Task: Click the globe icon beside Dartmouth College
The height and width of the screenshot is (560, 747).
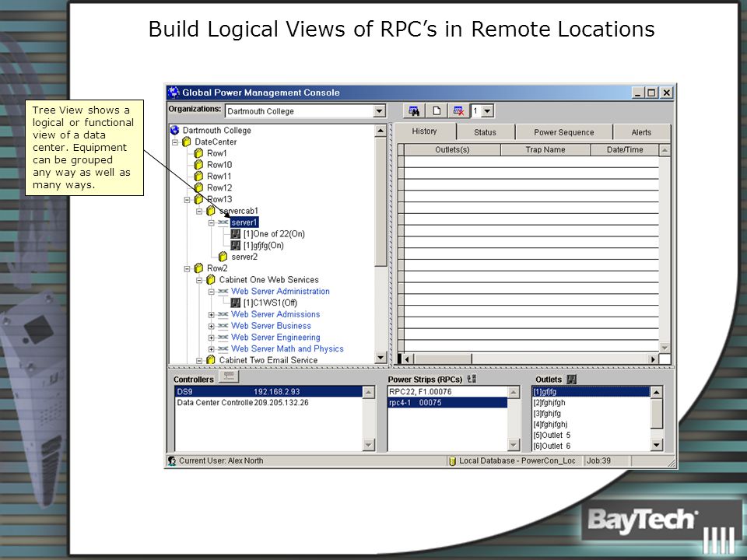Action: pos(175,130)
